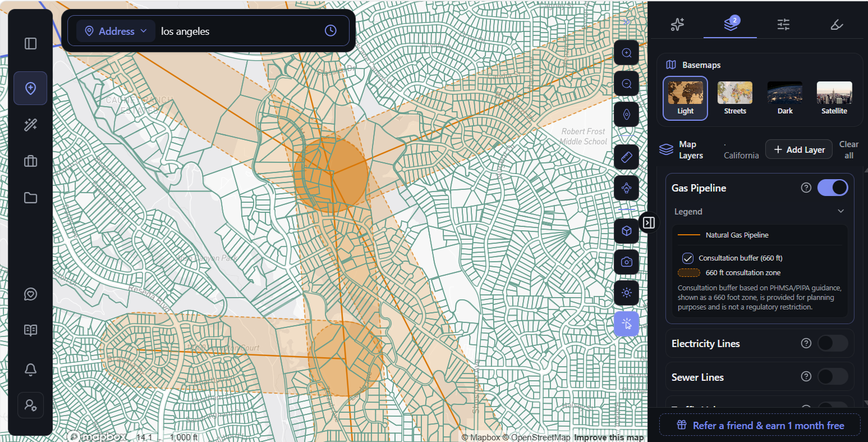Select the Light basemap thumbnail
The width and height of the screenshot is (868, 442).
pyautogui.click(x=685, y=98)
